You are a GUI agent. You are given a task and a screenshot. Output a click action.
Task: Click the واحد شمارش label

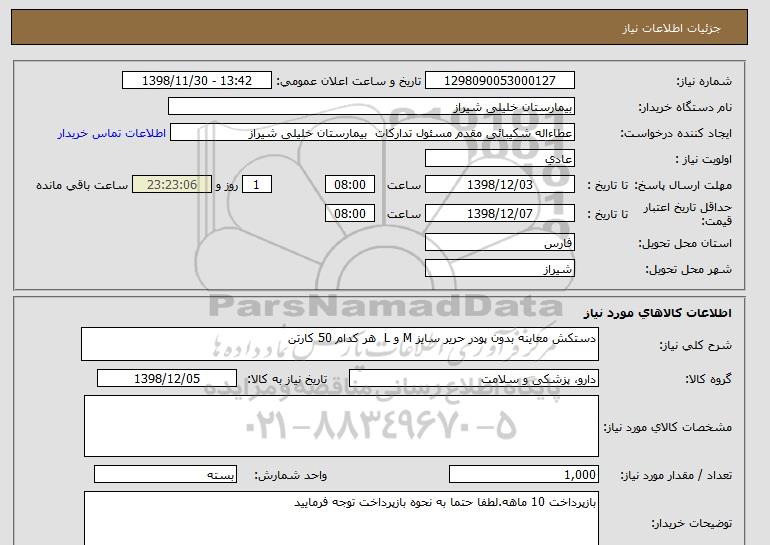click(291, 475)
